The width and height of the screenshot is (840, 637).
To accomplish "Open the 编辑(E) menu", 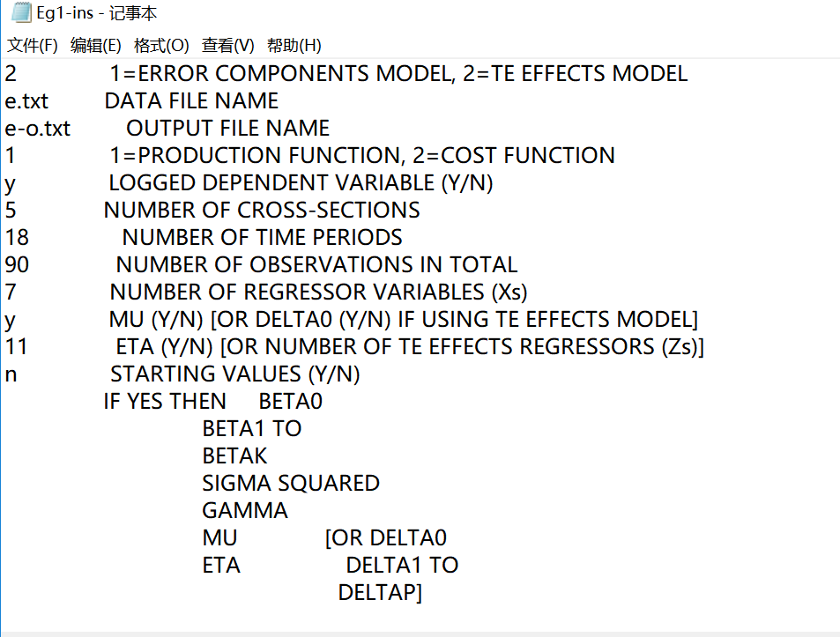I will point(95,45).
